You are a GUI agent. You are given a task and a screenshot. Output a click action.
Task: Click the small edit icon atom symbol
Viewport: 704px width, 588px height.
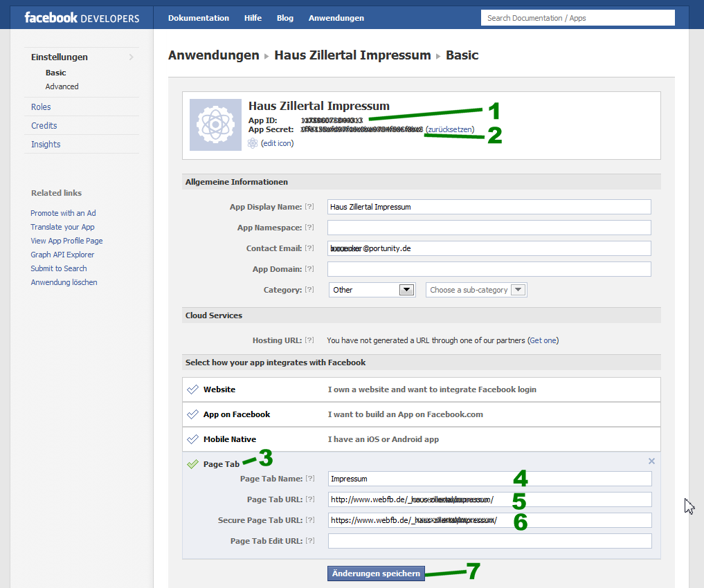[x=253, y=143]
